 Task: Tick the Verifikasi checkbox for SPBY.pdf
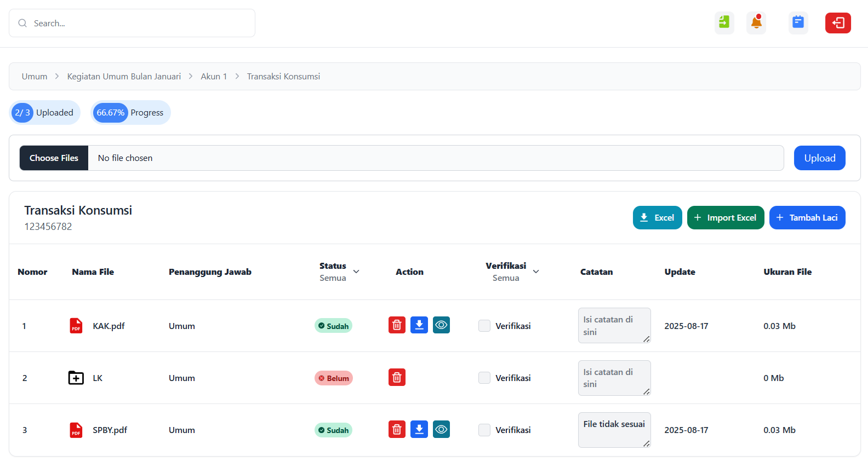484,430
